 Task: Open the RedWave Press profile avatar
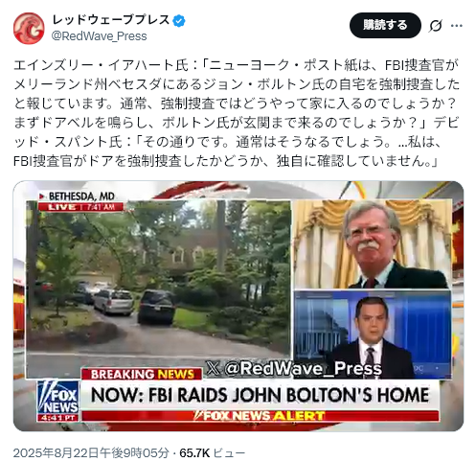[29, 28]
